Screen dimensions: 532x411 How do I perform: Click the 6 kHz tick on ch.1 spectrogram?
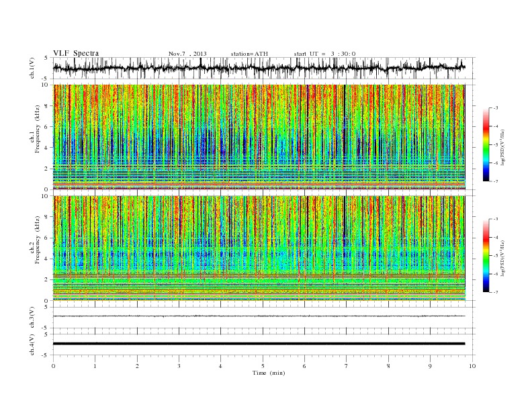pos(47,127)
